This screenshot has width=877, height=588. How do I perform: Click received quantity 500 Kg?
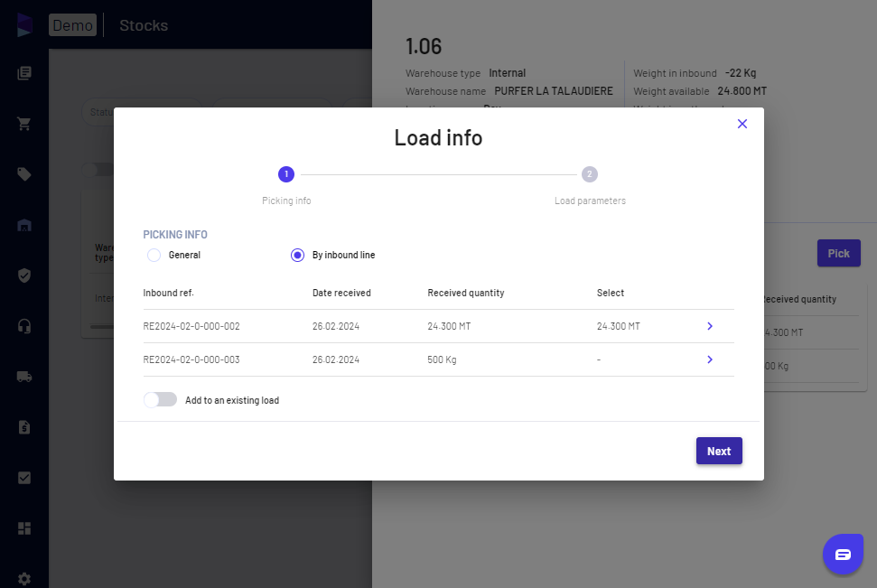click(442, 359)
